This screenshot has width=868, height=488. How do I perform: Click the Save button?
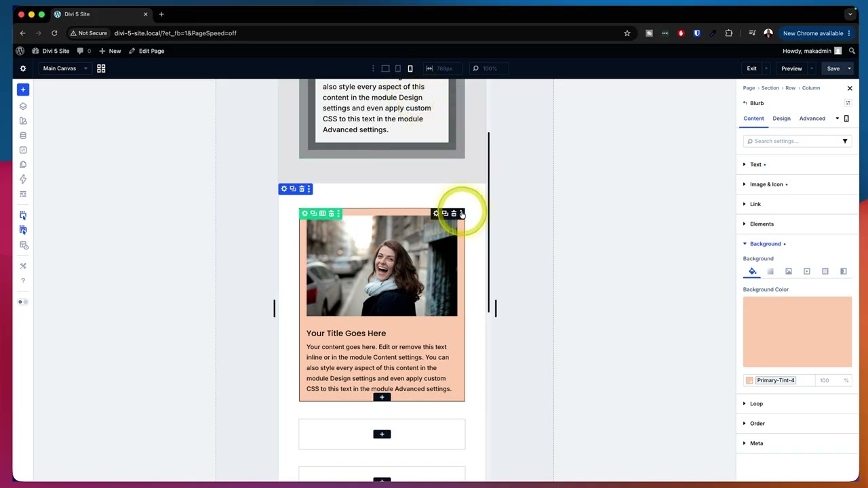[x=833, y=68]
